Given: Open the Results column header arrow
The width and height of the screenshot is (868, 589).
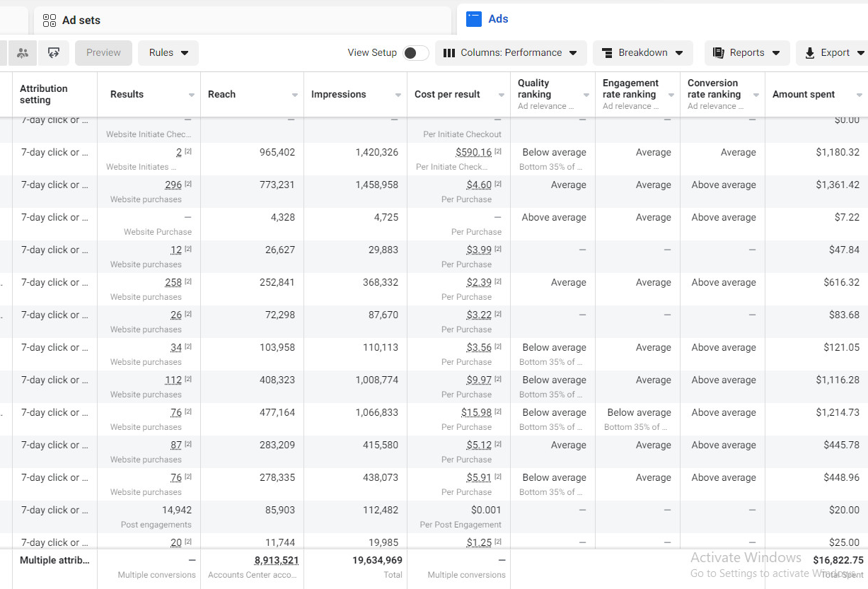Looking at the screenshot, I should point(192,95).
